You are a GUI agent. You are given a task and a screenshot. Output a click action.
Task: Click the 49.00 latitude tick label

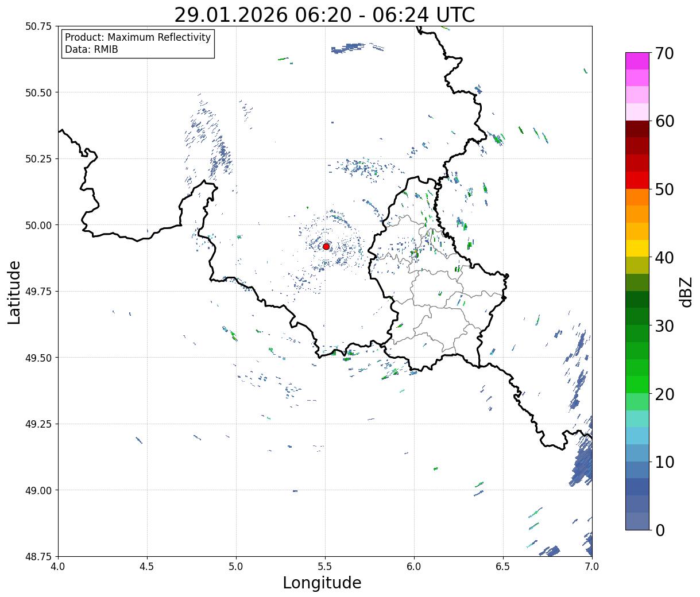[x=38, y=490]
